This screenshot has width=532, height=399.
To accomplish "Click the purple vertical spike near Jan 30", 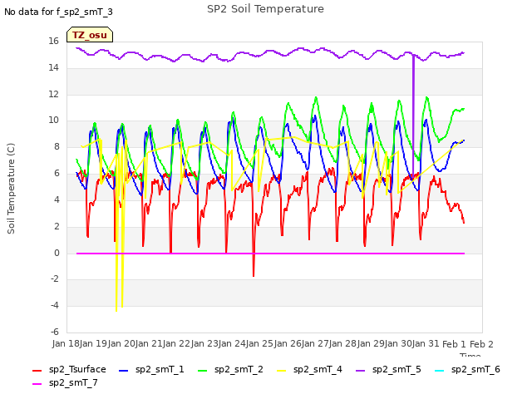I will click(x=413, y=116).
